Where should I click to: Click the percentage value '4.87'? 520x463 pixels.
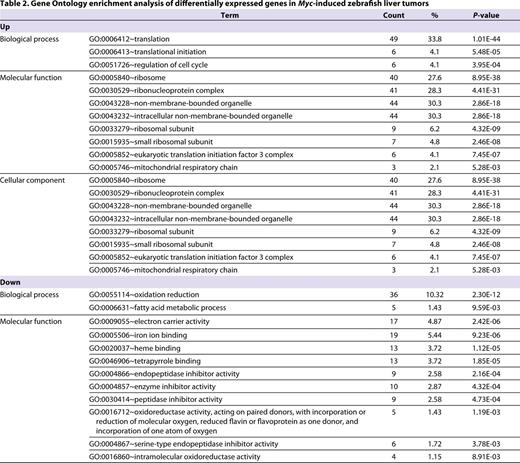tap(435, 322)
